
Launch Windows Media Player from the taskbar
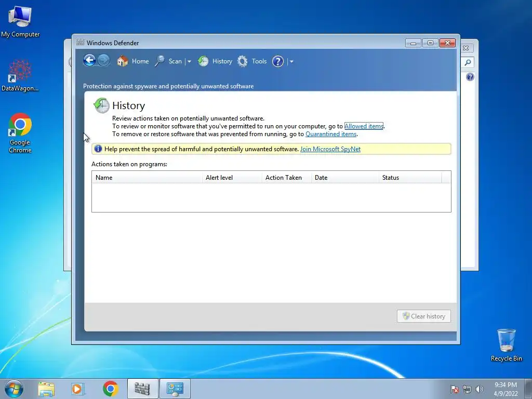click(78, 389)
